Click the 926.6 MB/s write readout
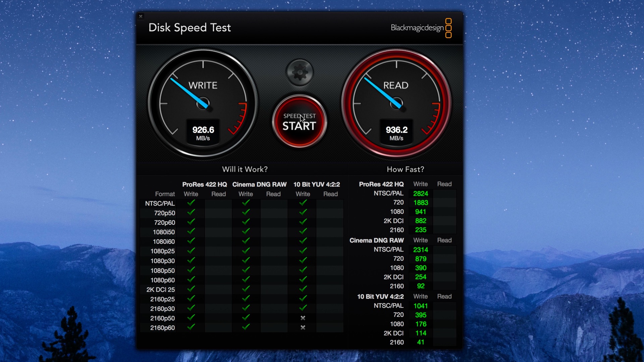The height and width of the screenshot is (362, 644). [x=203, y=133]
